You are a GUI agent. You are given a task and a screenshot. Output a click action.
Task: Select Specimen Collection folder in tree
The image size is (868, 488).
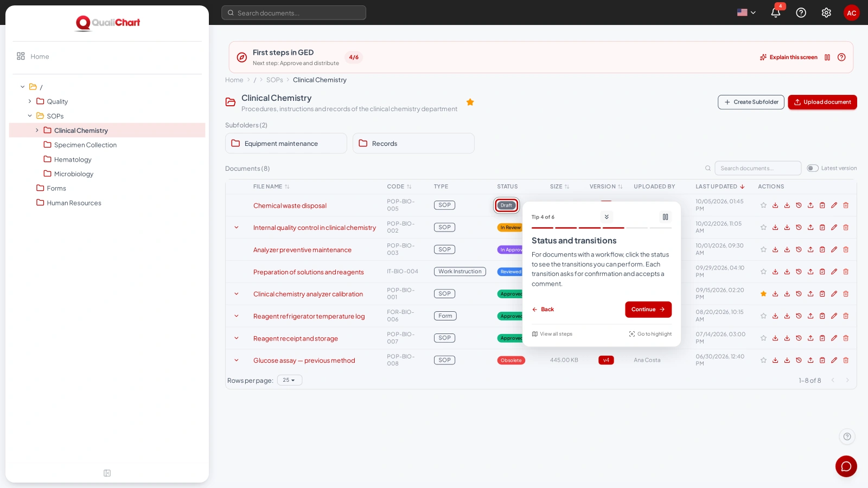(x=85, y=145)
